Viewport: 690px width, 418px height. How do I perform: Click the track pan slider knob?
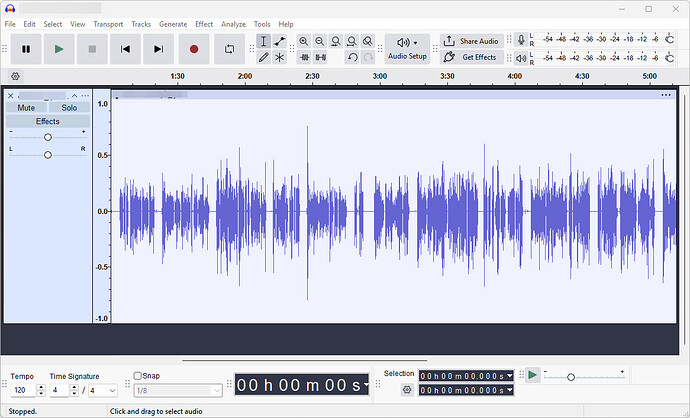48,155
